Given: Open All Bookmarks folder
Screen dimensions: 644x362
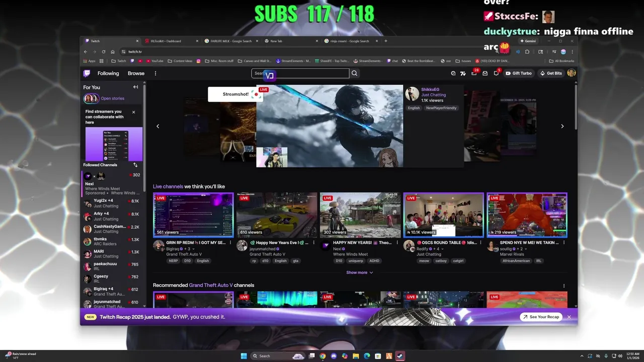Looking at the screenshot, I should point(562,61).
